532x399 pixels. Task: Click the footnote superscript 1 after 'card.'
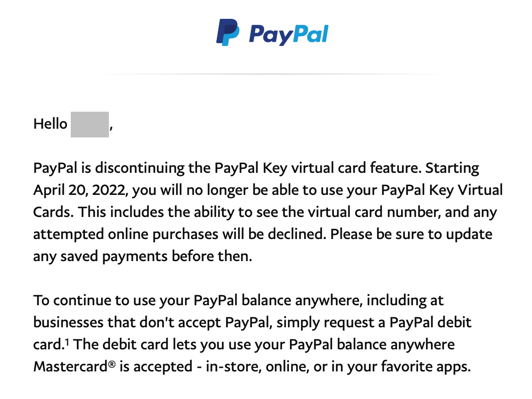[67, 342]
